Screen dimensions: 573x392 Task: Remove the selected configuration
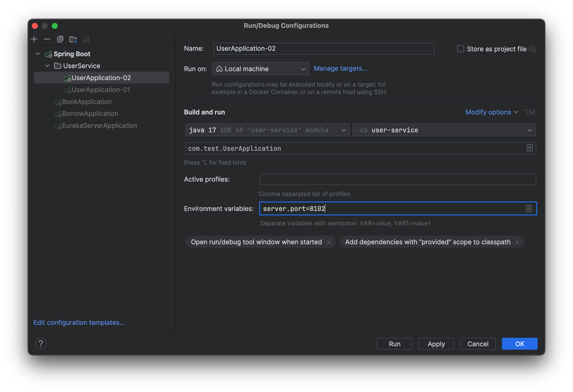[47, 39]
